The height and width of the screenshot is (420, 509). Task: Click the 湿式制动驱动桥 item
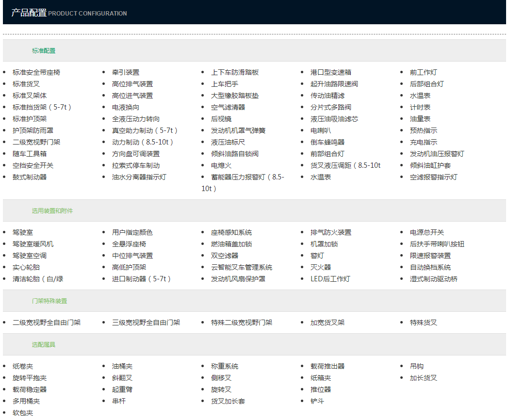pyautogui.click(x=433, y=279)
